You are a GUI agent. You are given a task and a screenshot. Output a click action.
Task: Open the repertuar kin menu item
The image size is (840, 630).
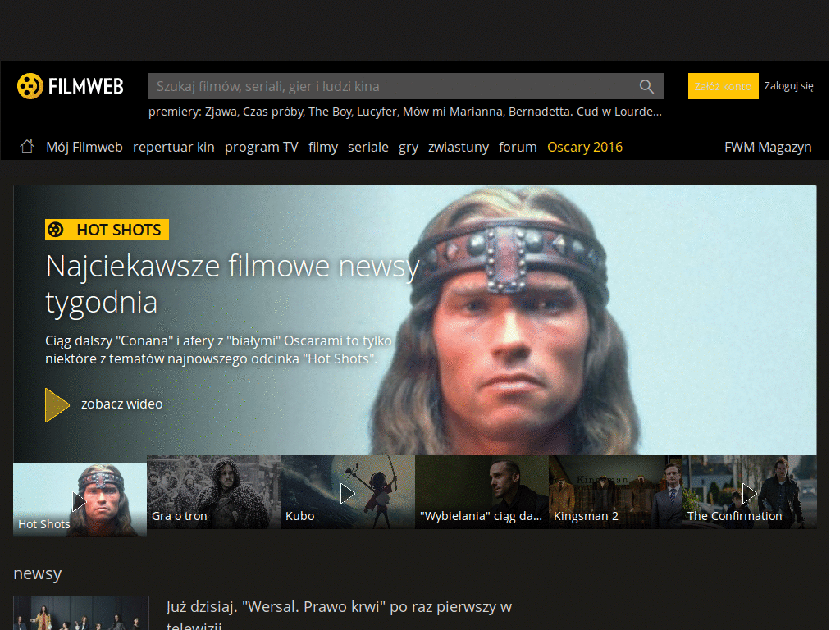tap(173, 147)
